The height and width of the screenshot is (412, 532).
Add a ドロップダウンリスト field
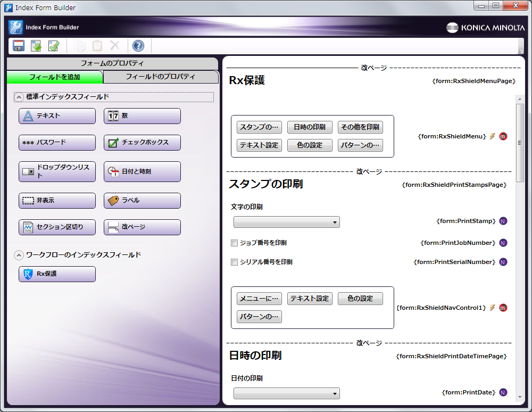tap(57, 172)
